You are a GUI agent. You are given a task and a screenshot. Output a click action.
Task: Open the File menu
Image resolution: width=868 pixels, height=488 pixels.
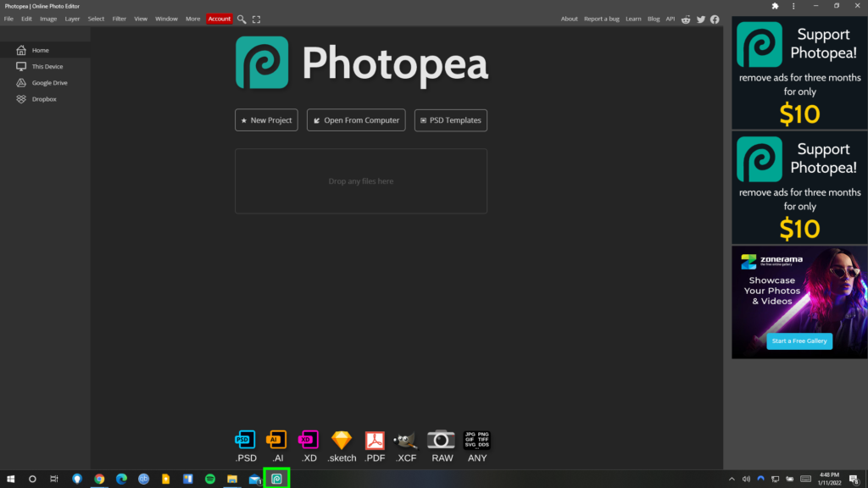point(8,18)
